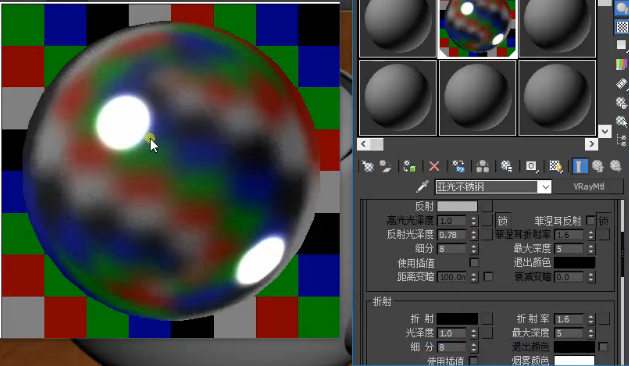
Task: Toggle Show End Result icon
Action: [580, 166]
